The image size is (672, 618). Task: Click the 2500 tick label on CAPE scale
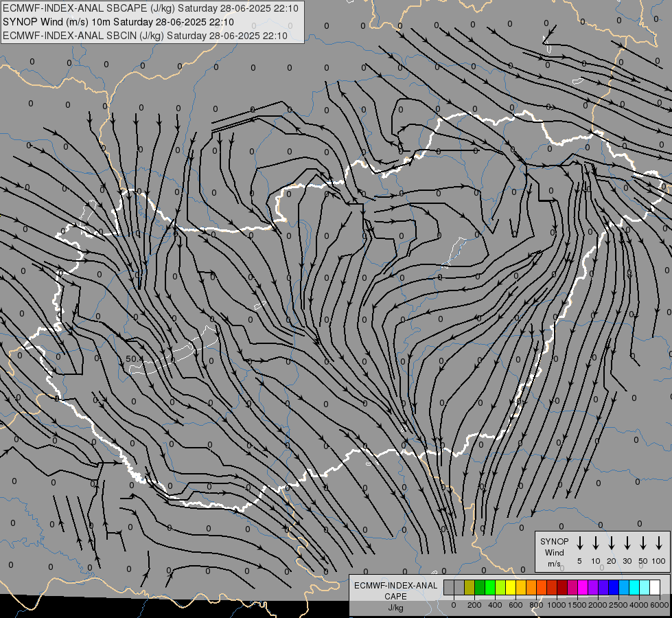(x=618, y=605)
